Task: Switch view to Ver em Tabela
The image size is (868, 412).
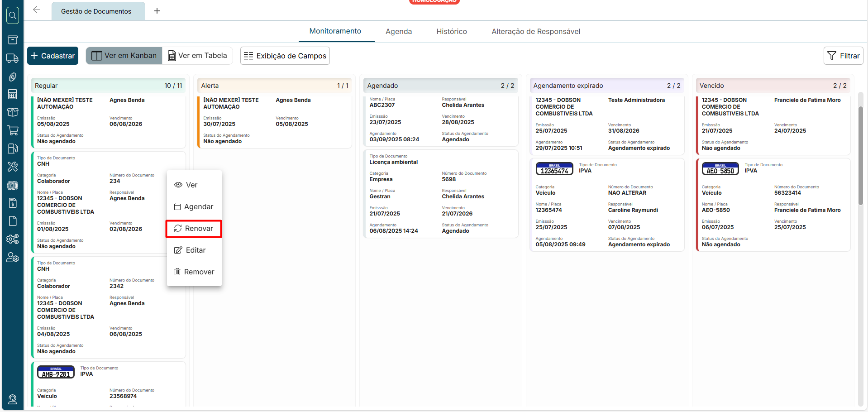Action: coord(197,56)
